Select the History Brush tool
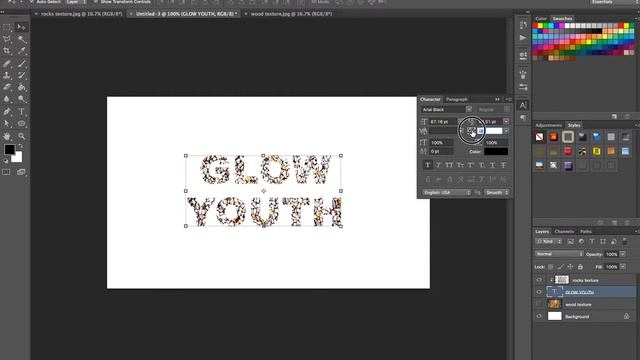The width and height of the screenshot is (640, 360). (22, 76)
